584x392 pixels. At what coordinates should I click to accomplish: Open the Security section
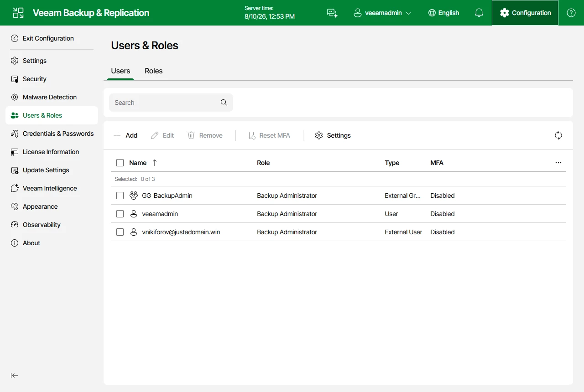coord(52,79)
